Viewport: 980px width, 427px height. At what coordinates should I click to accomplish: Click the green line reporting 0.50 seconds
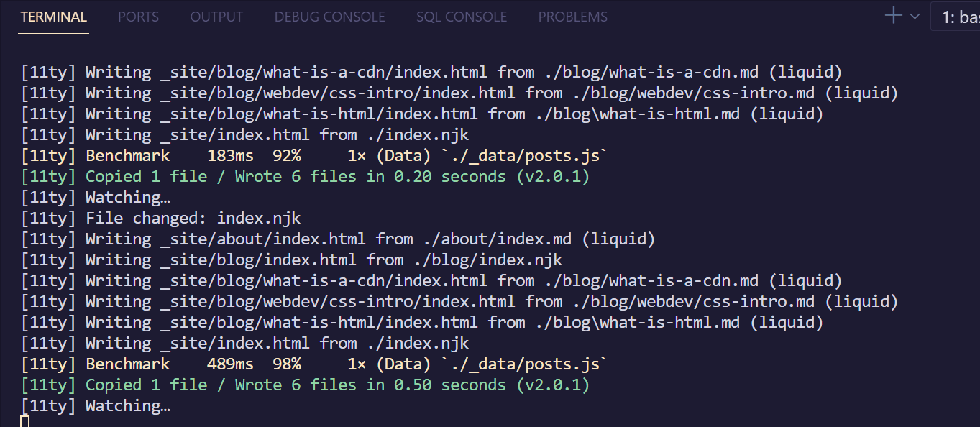click(x=337, y=385)
